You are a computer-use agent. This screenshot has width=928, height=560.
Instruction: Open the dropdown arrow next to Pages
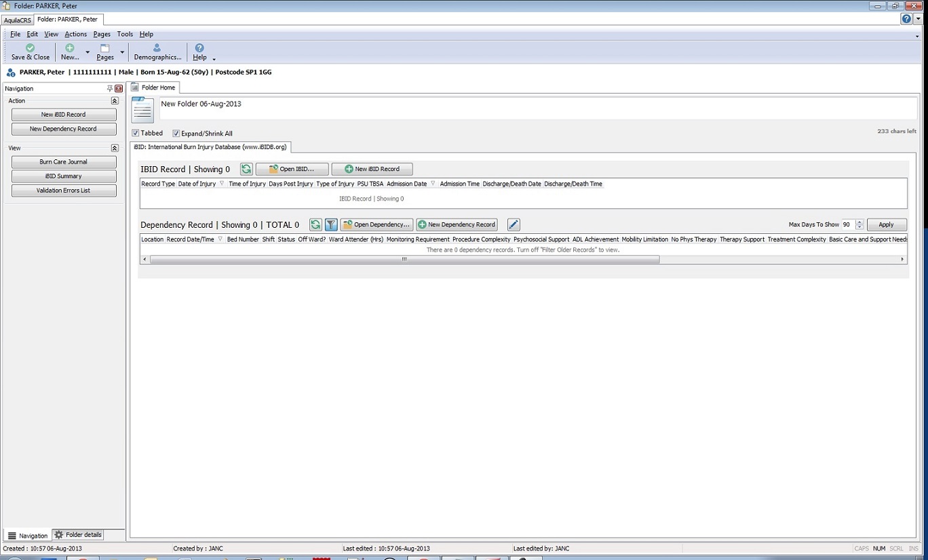122,52
